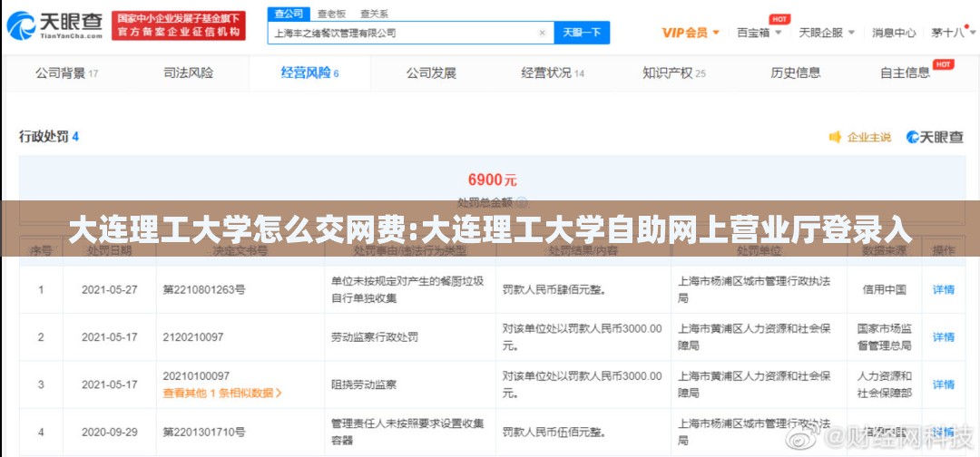The image size is (980, 457).
Task: Click document number 20210100097
Action: [196, 375]
